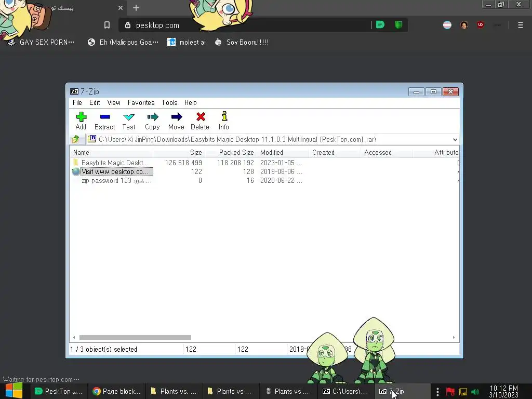The image size is (532, 399).
Task: Open the uBlock Origin extension icon
Action: coord(481,25)
